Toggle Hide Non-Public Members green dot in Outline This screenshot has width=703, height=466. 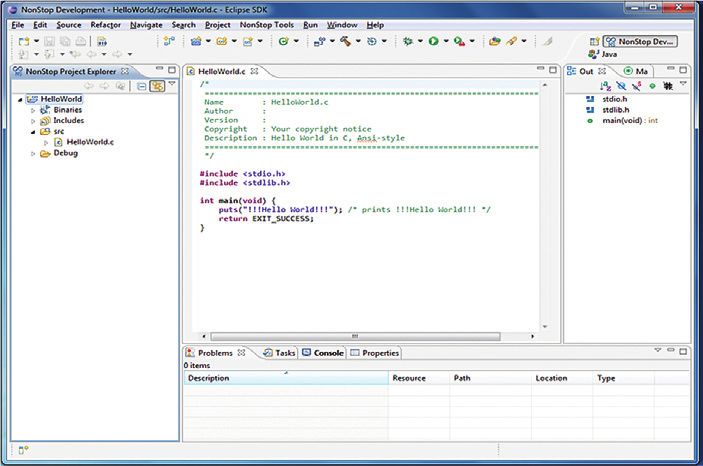(x=652, y=86)
